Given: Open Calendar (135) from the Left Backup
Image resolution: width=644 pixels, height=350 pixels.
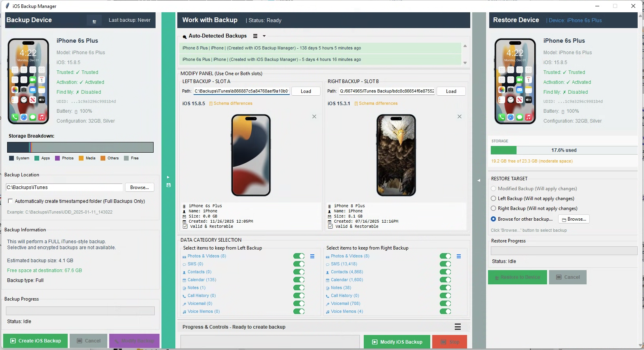Looking at the screenshot, I should pos(202,280).
